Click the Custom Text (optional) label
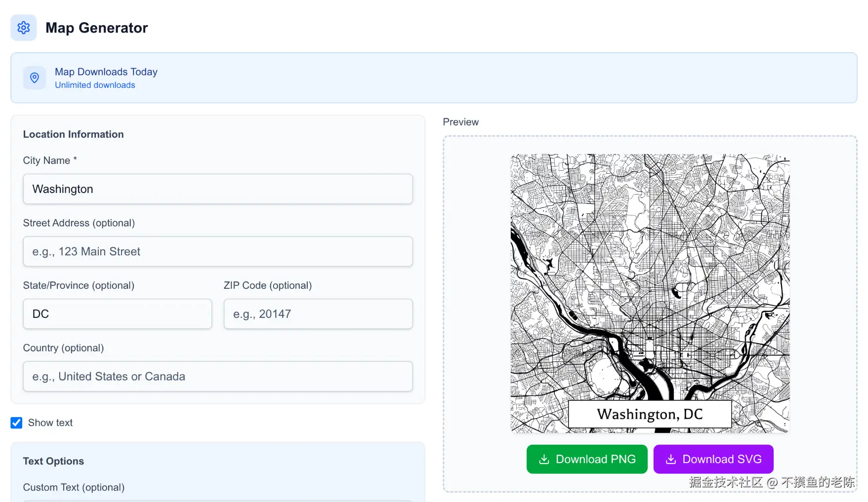The image size is (868, 502). point(74,487)
